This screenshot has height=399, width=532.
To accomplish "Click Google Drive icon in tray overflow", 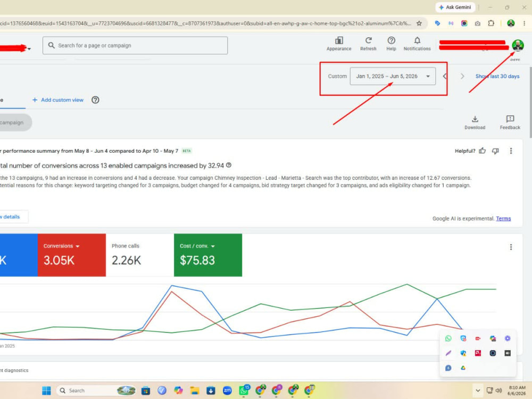I will click(463, 368).
